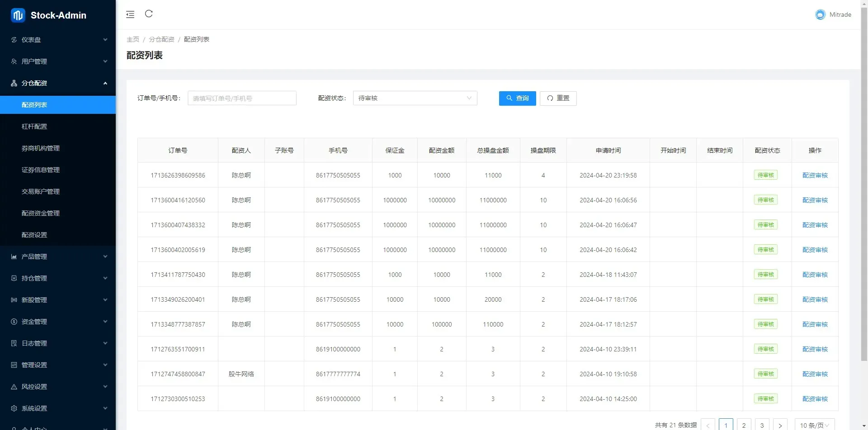Click the 重置 reset button
Screen dimensions: 868x430
(558, 98)
